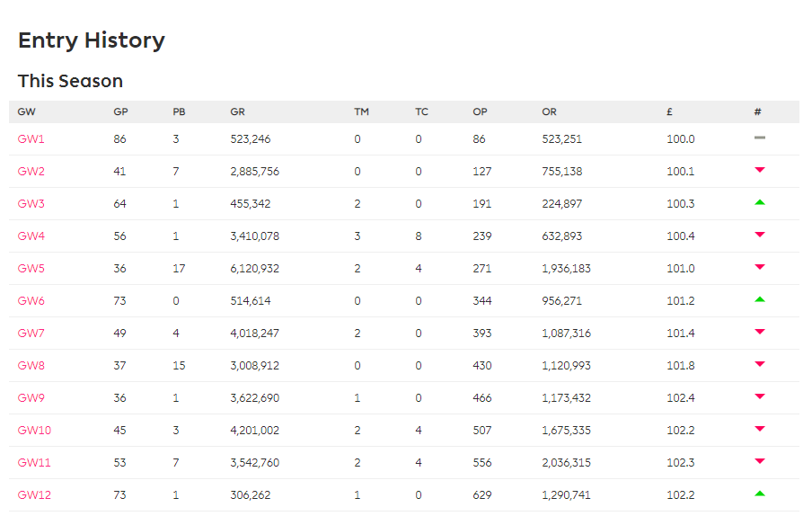Click the red down arrow in GW11 row

759,461
